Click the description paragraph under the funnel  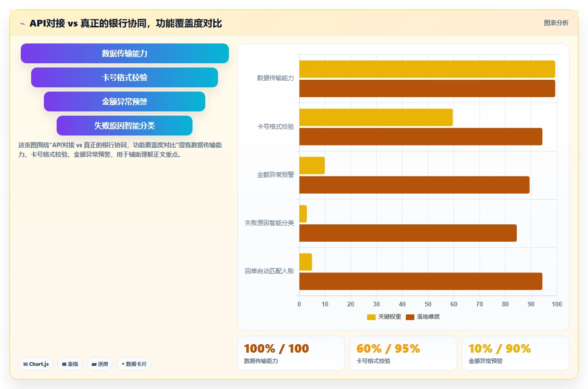click(120, 150)
